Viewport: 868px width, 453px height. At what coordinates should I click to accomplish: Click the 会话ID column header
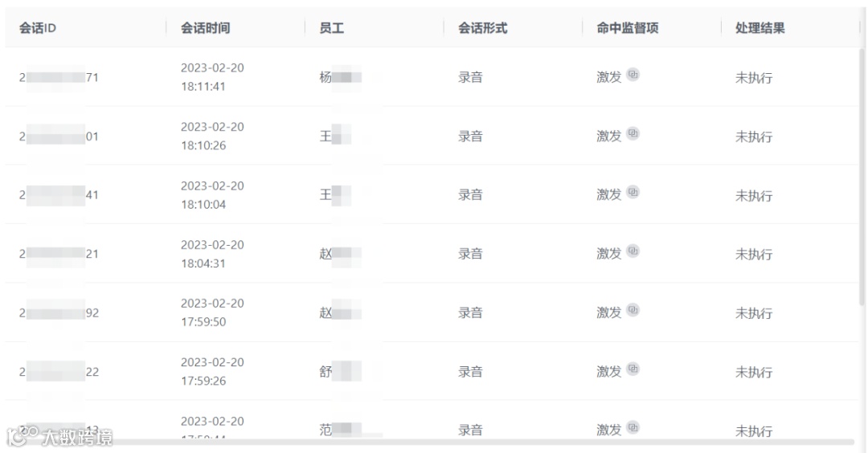[x=38, y=28]
